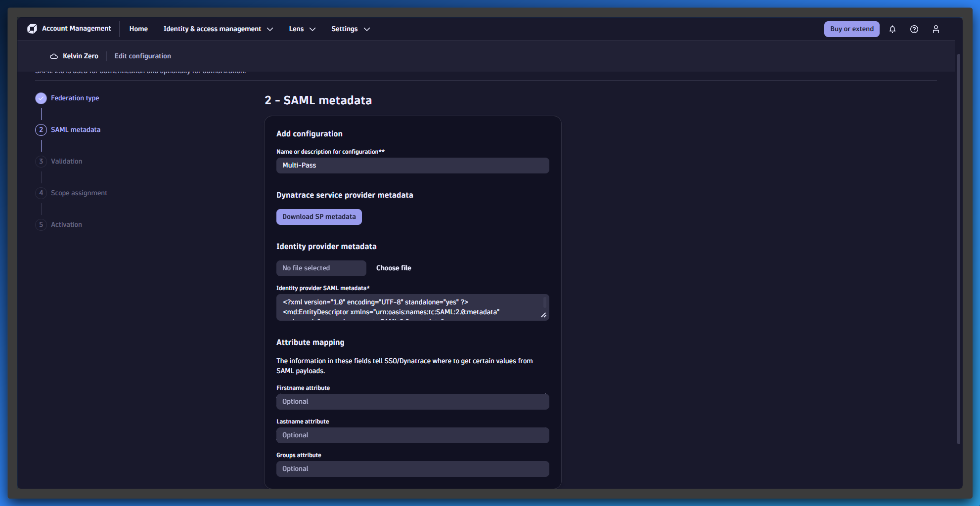The image size is (980, 506).
Task: Edit the Identity provider SAML metadata textarea
Action: coord(412,307)
